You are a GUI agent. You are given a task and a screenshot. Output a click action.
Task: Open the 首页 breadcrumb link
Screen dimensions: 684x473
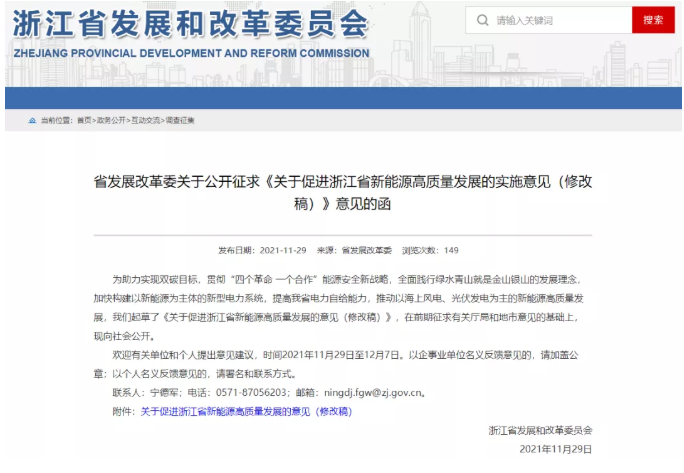83,120
